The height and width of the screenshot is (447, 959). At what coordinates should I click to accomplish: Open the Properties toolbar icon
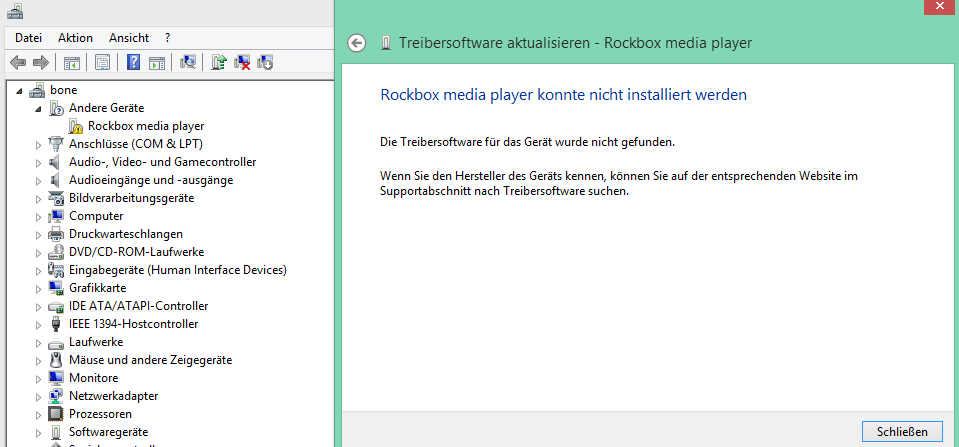point(102,62)
